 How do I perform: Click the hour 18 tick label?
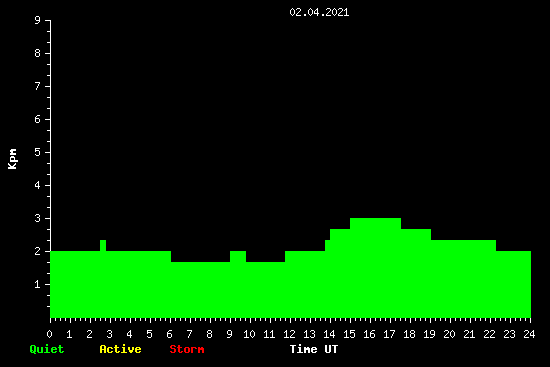409,334
